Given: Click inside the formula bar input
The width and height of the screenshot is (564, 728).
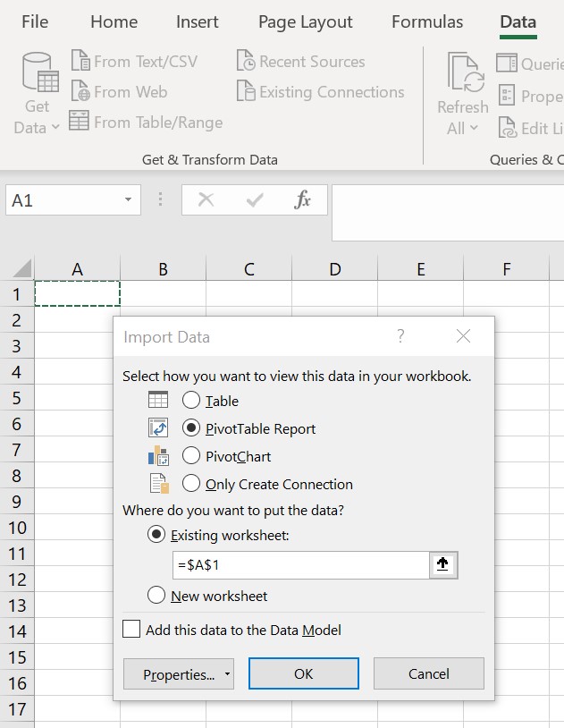Looking at the screenshot, I should point(448,213).
